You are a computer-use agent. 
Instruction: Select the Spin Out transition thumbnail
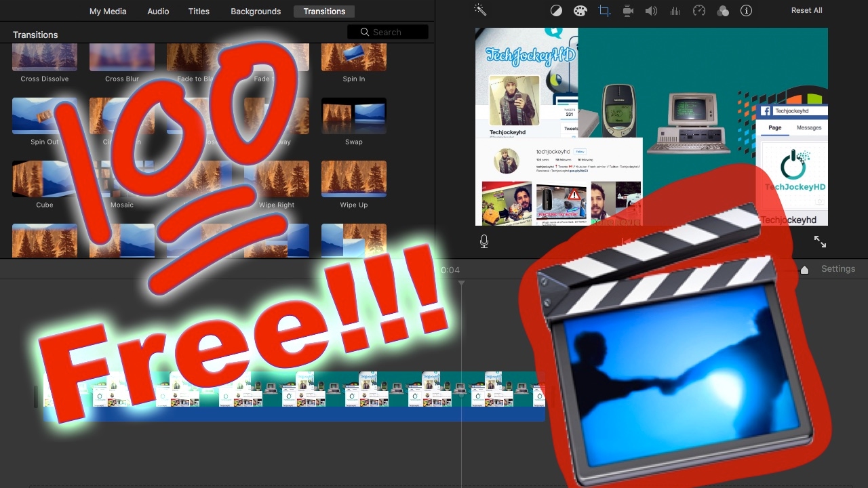click(x=45, y=116)
